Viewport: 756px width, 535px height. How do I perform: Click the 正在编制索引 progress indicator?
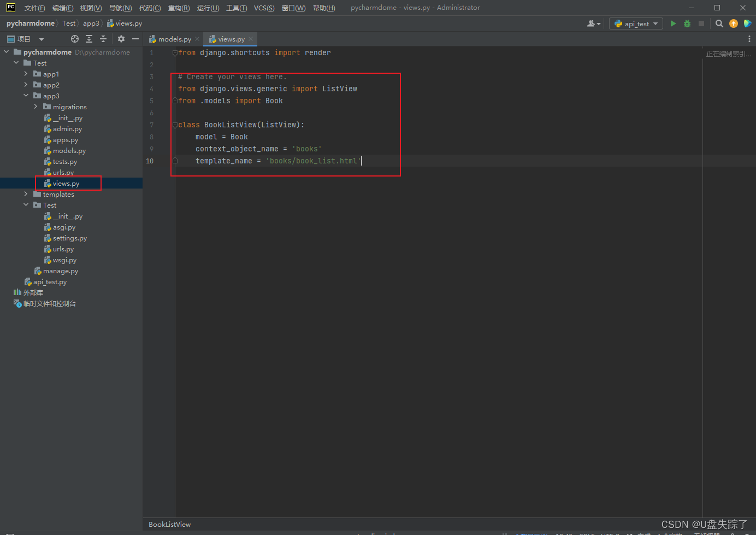click(x=728, y=54)
